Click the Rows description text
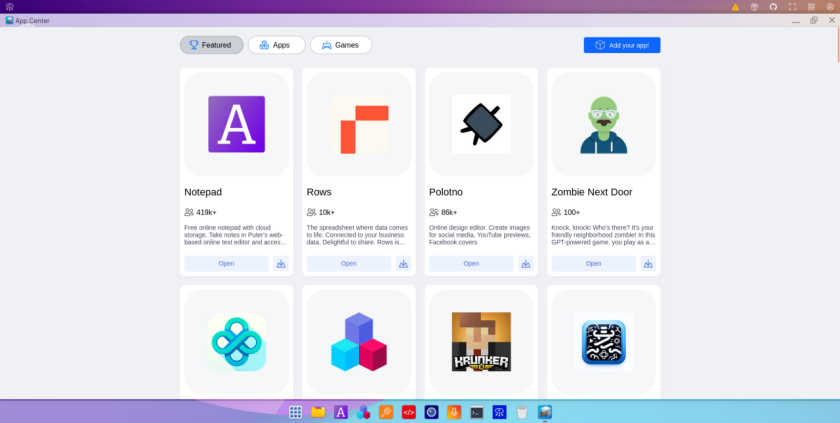Screen dimensions: 840x423 359,235
